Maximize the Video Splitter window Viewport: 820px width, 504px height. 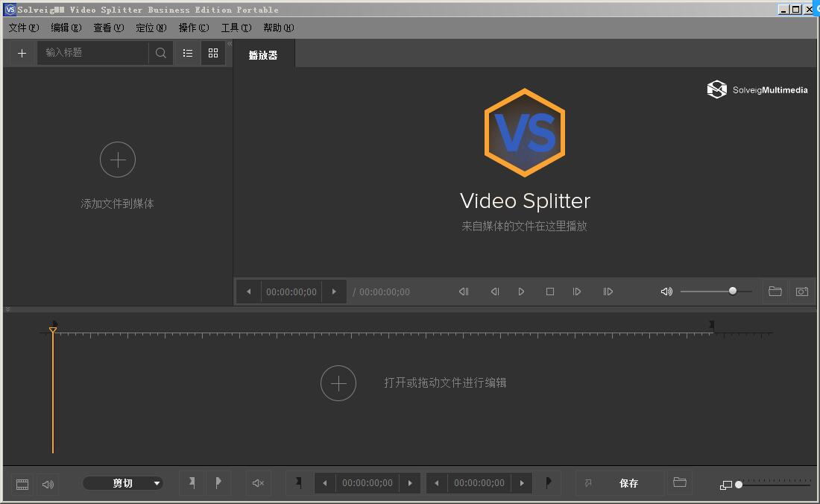pyautogui.click(x=796, y=10)
